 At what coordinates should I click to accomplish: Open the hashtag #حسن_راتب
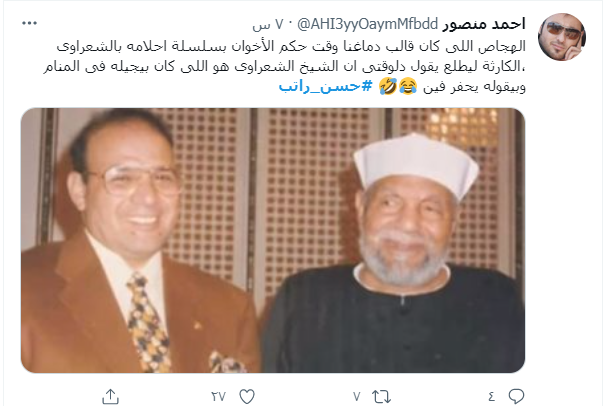click(325, 86)
